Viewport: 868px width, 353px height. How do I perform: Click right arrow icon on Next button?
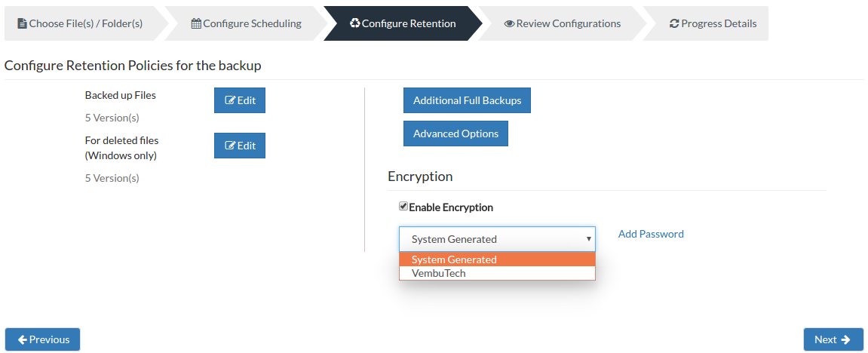pos(845,339)
